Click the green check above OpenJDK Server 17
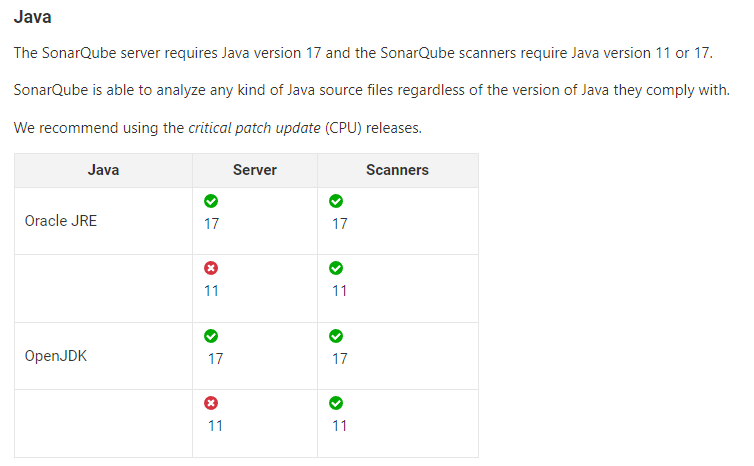This screenshot has height=466, width=754. 211,336
